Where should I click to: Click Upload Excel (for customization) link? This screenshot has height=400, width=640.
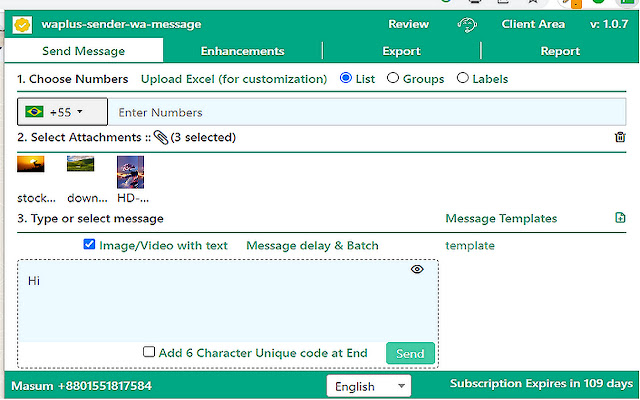tap(234, 79)
